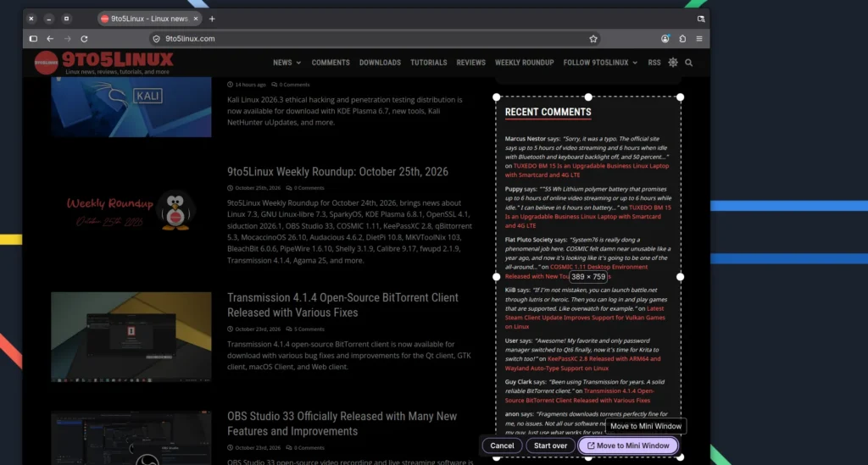868x465 pixels.
Task: Click the right-middle selection resize handle
Action: (x=681, y=277)
